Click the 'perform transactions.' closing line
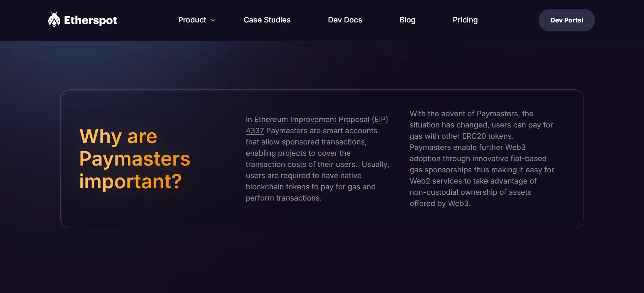 pyautogui.click(x=283, y=198)
